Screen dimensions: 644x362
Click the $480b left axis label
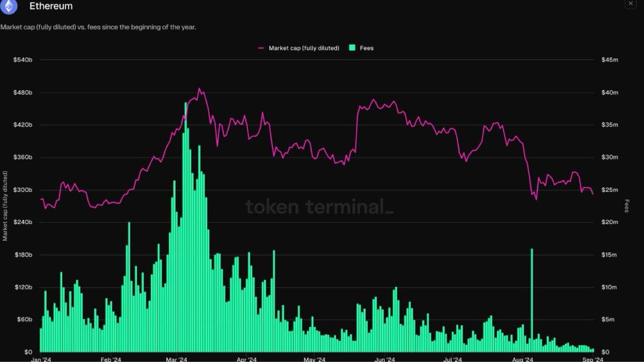pos(22,92)
